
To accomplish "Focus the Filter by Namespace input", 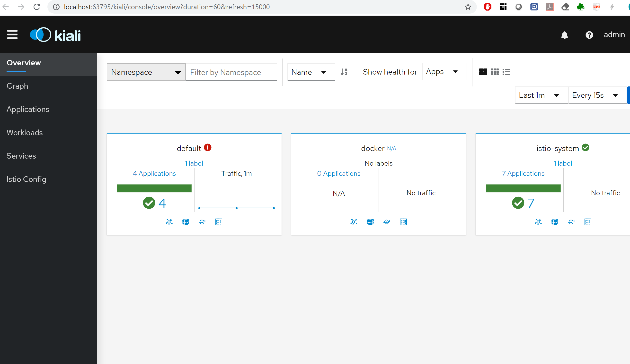I will 231,72.
